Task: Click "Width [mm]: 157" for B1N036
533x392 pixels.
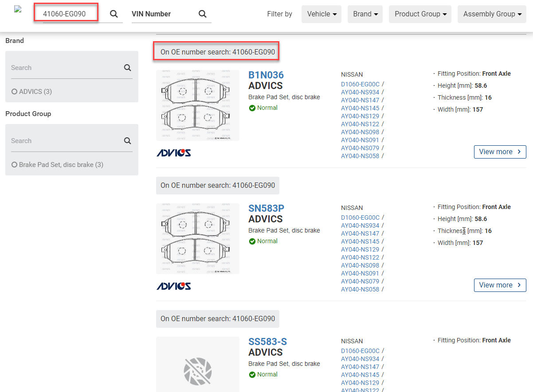Action: 460,109
